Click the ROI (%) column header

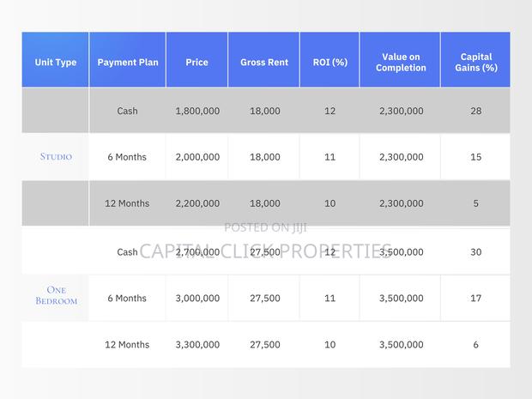[329, 63]
